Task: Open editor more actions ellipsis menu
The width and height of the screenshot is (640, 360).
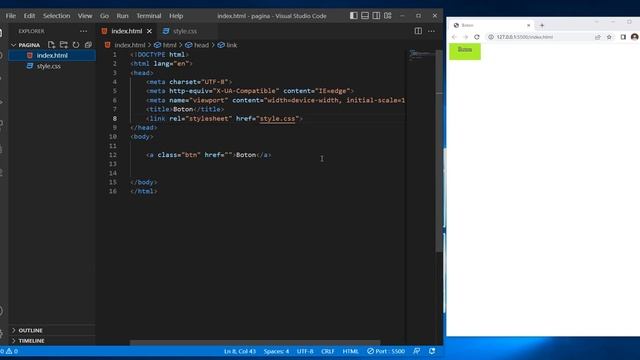Action: [x=431, y=31]
